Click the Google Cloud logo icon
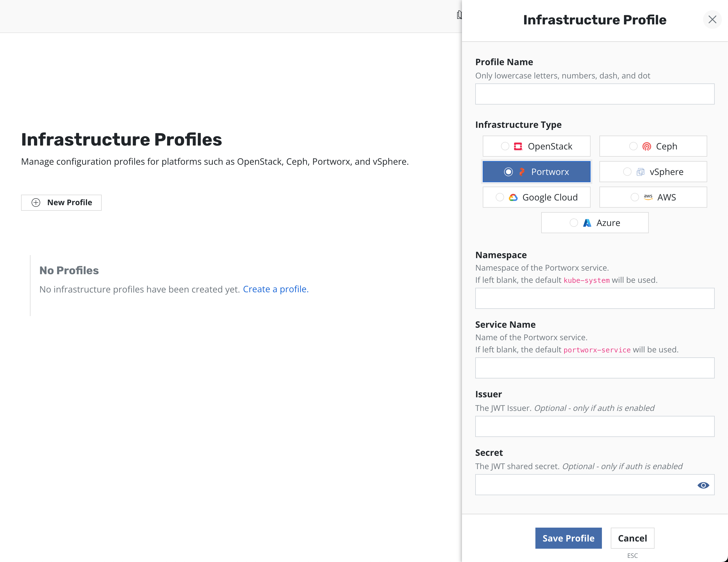This screenshot has height=562, width=728. coord(513,197)
